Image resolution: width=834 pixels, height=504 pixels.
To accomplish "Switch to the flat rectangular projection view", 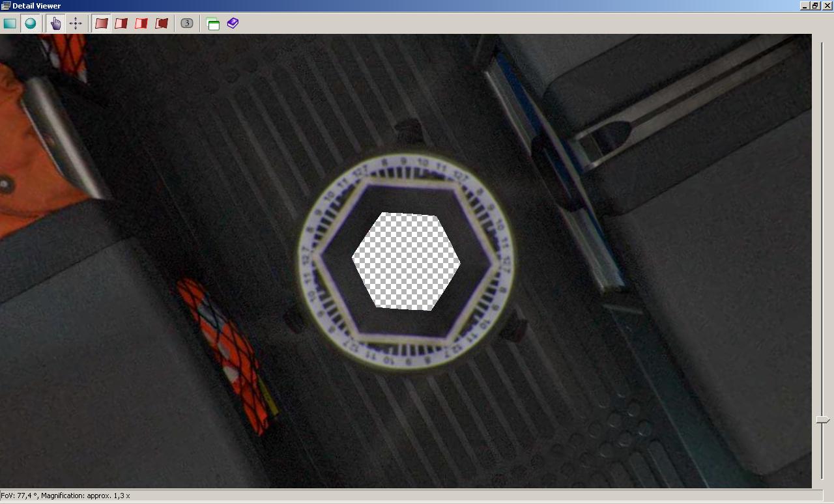I will coord(10,23).
